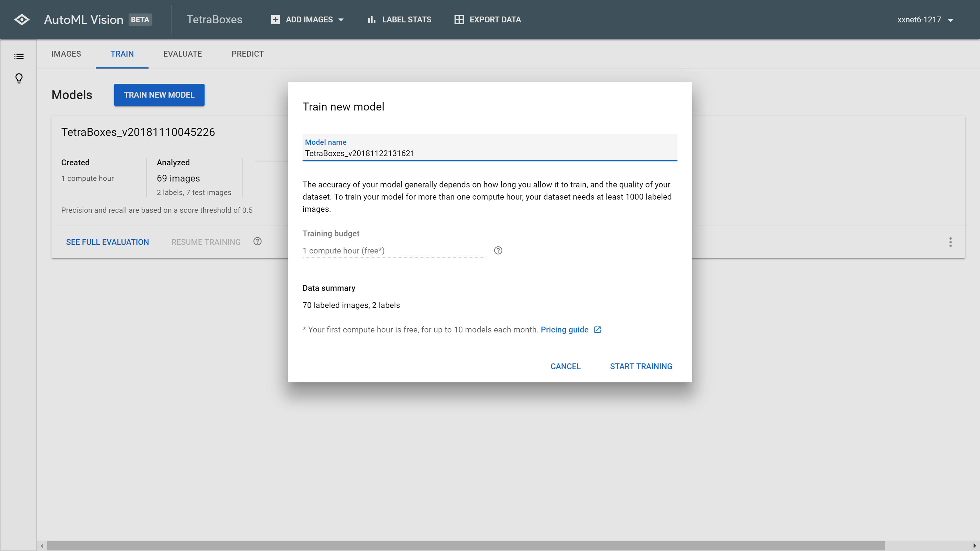Image resolution: width=980 pixels, height=551 pixels.
Task: Click the Export Data grid icon
Action: tap(459, 19)
